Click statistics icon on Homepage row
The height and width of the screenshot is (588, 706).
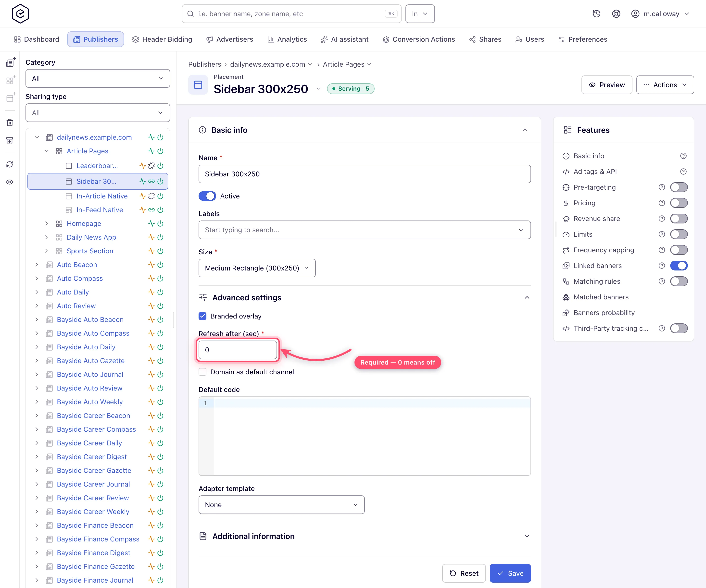pyautogui.click(x=152, y=223)
